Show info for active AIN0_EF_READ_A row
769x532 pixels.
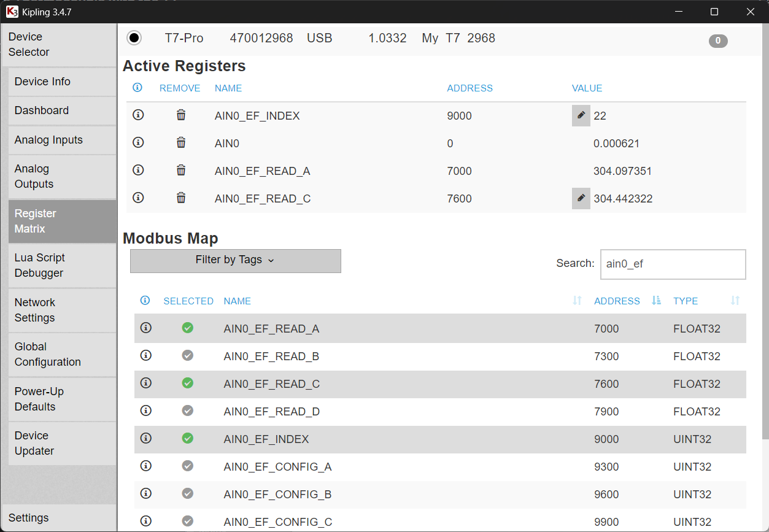click(x=138, y=170)
